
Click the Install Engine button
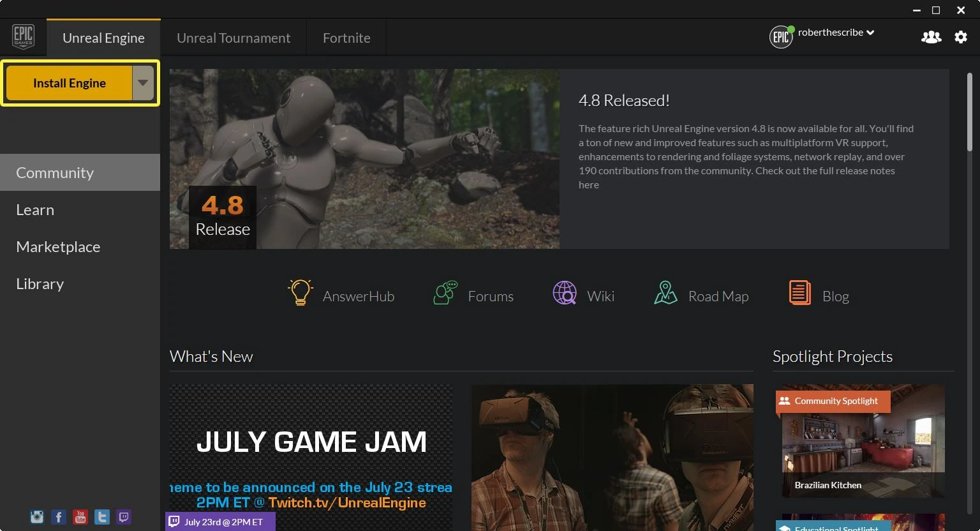point(69,83)
